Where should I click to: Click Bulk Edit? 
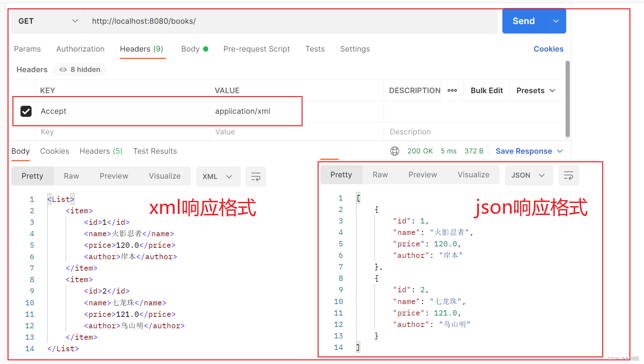tap(487, 90)
